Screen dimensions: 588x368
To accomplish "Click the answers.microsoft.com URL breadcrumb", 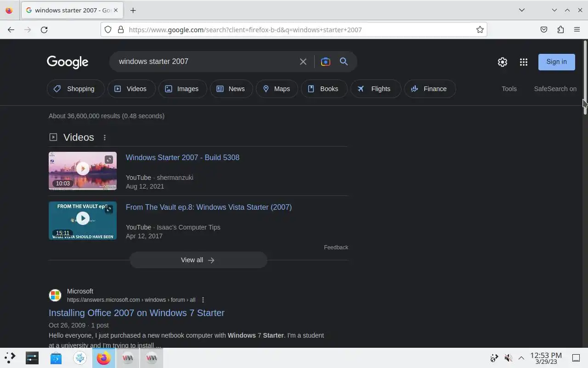I will point(131,300).
